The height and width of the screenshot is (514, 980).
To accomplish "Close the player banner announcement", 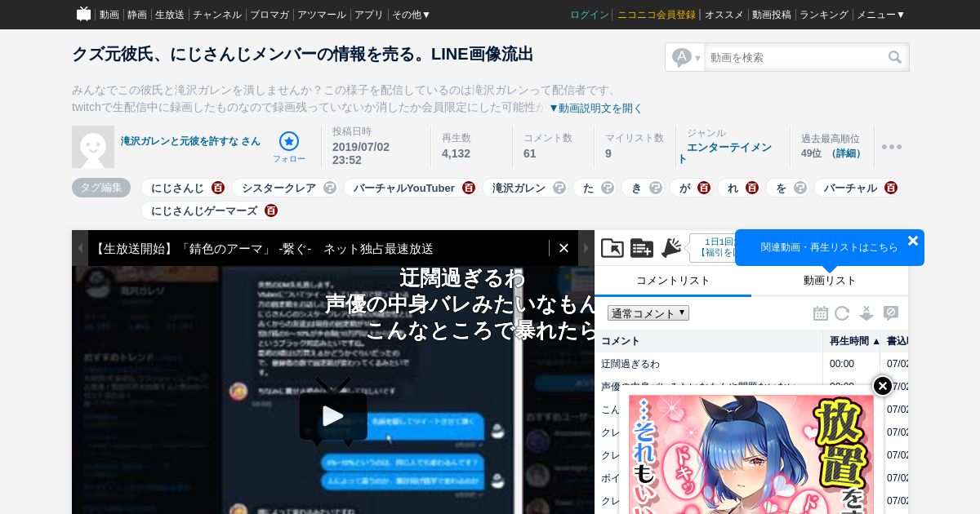I will [563, 248].
